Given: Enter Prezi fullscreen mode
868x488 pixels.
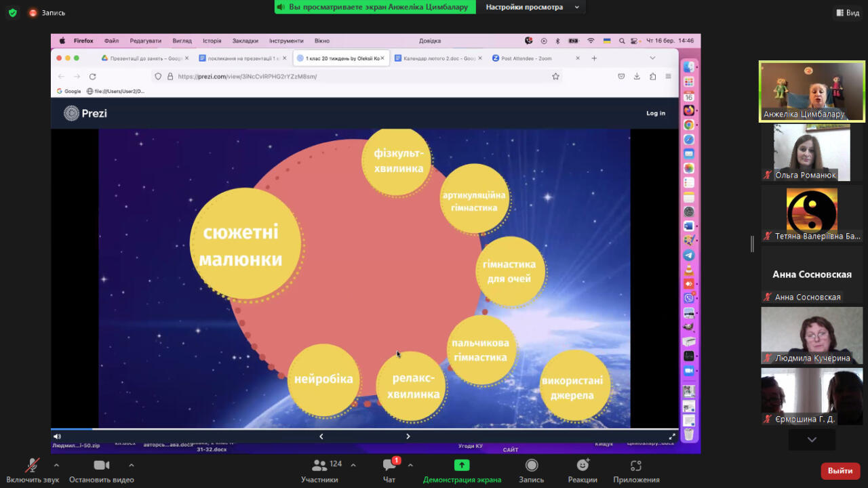Looking at the screenshot, I should pos(673,436).
